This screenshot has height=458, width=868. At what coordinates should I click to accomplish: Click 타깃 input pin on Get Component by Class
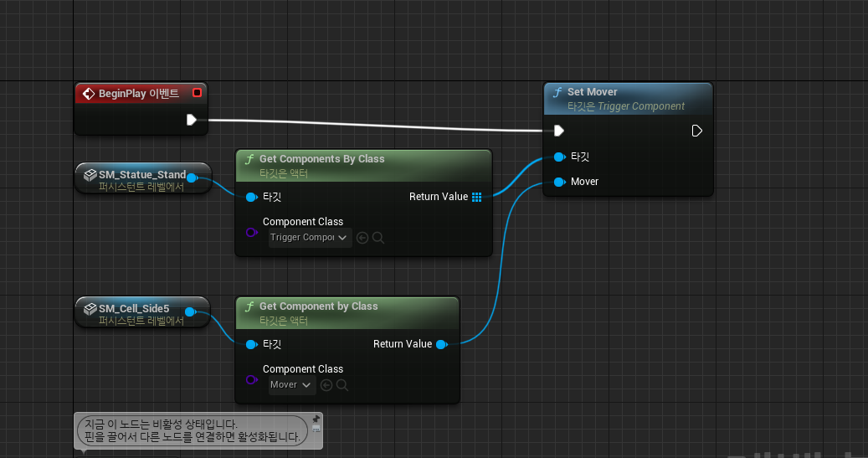tap(251, 344)
